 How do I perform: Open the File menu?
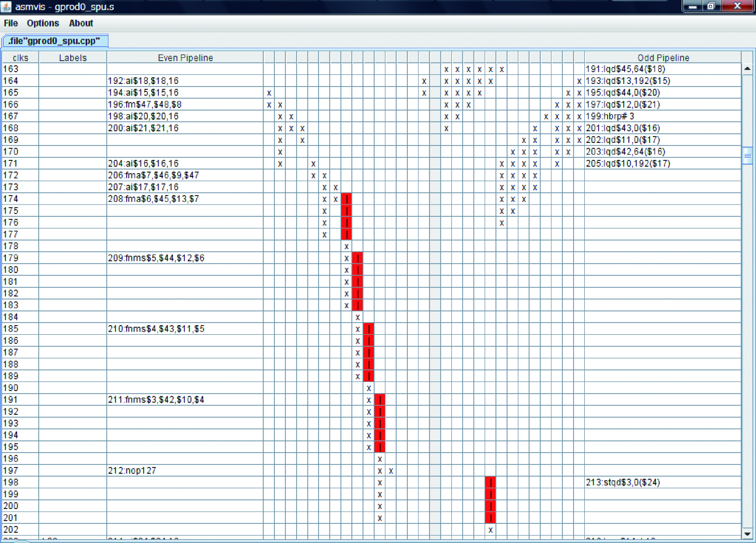[11, 23]
